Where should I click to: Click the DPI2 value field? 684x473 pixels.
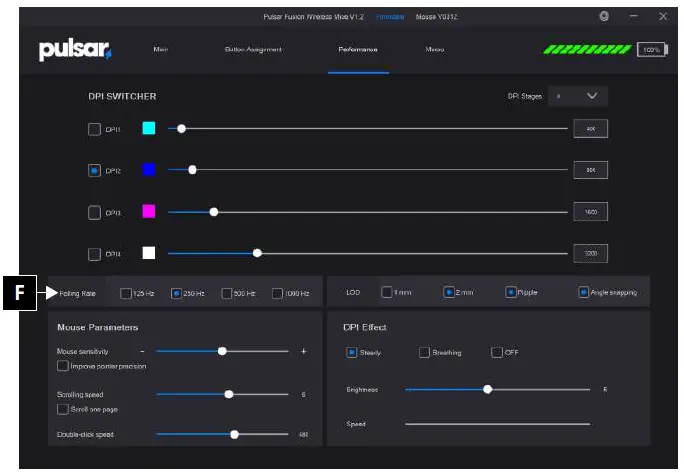click(x=591, y=170)
